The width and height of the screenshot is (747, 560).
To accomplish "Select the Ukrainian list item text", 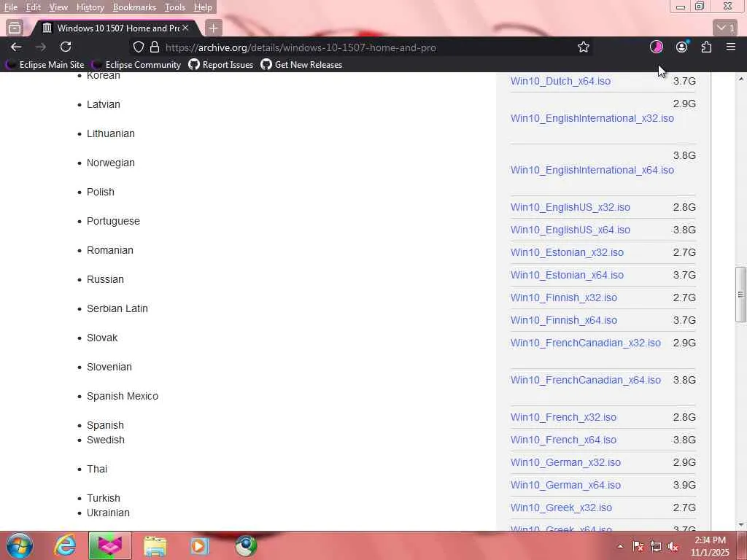I will point(108,513).
